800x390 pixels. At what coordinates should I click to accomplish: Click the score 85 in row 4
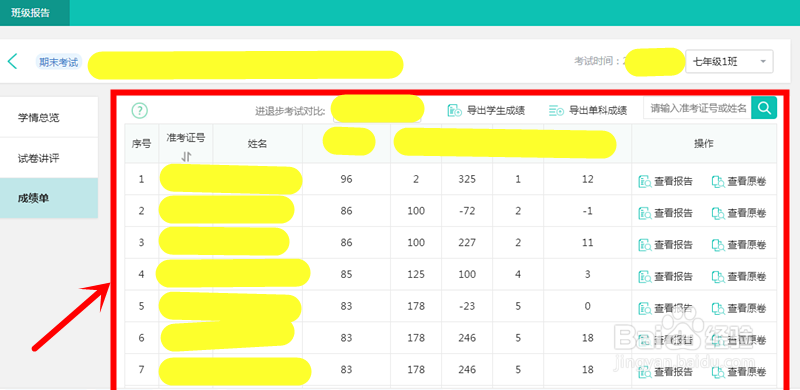(346, 275)
